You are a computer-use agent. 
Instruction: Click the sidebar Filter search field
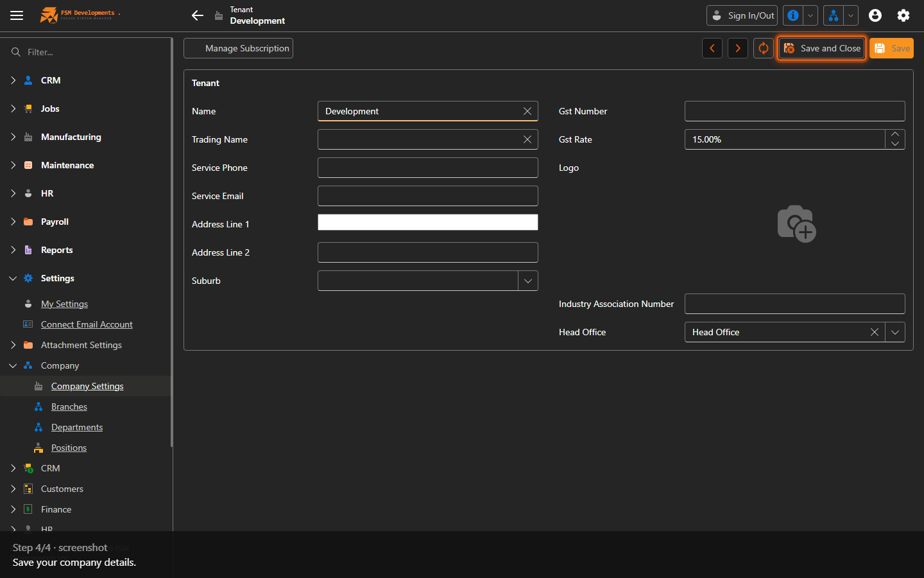87,52
